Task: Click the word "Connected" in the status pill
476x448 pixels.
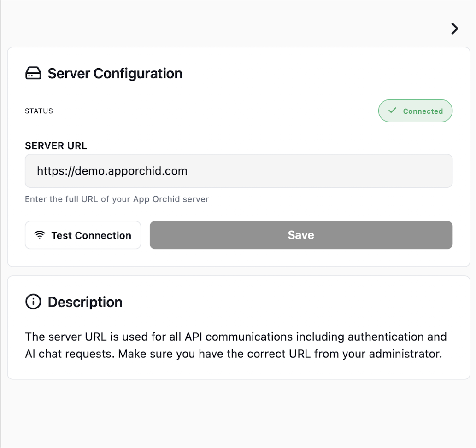Action: coord(423,111)
